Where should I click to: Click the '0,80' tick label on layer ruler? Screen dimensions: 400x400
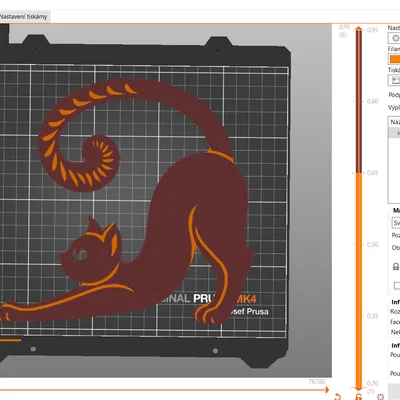coord(372,101)
